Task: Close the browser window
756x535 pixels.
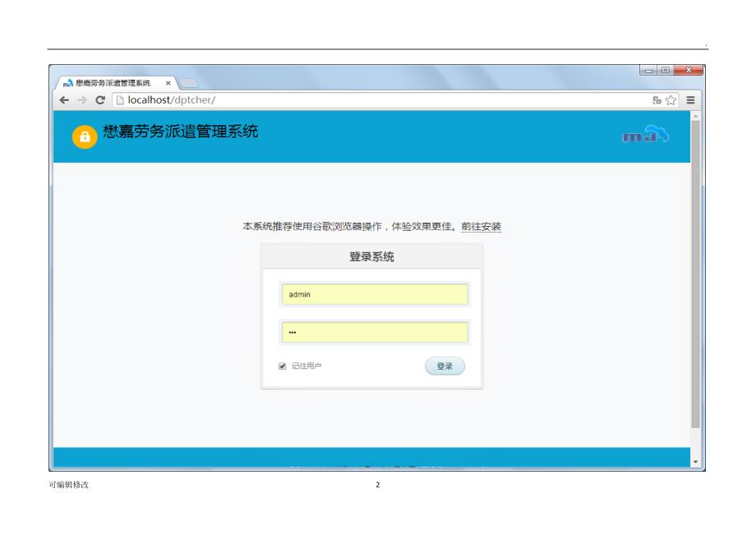Action: click(689, 71)
